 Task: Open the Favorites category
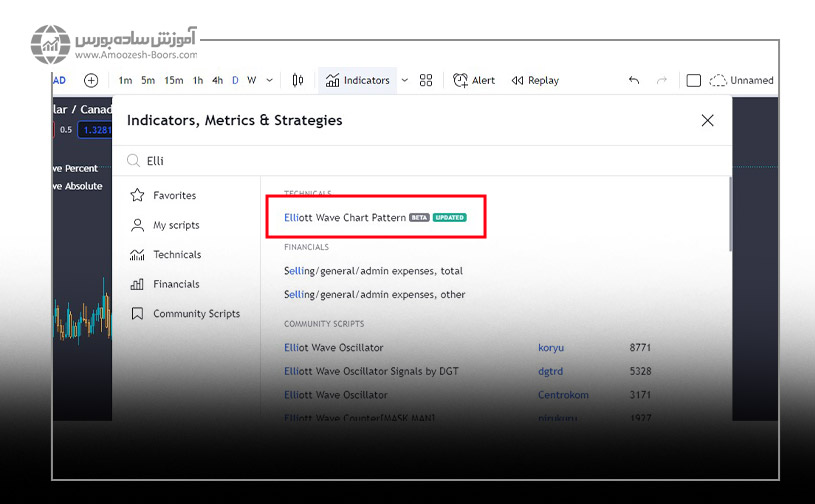pos(174,196)
